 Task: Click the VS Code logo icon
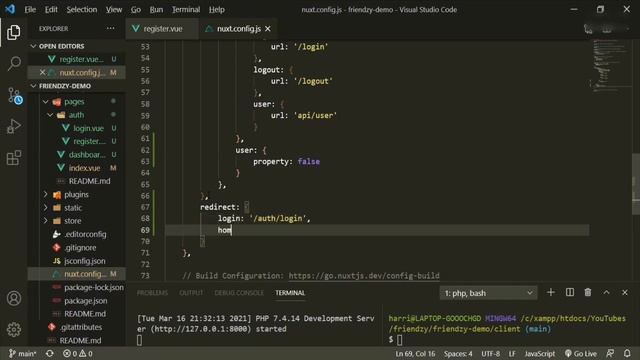pyautogui.click(x=10, y=9)
